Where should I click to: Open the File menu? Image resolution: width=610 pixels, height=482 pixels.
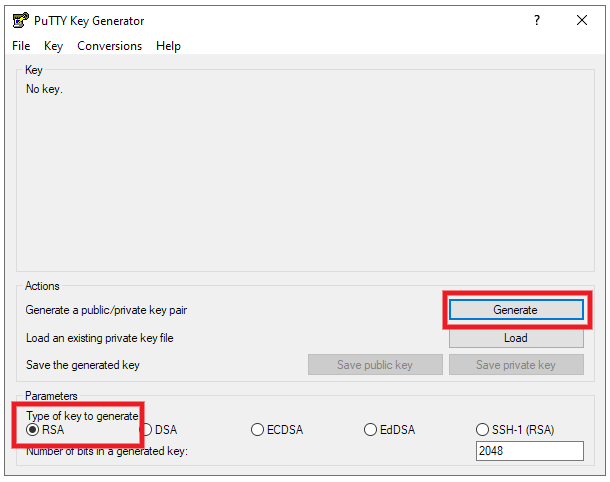click(21, 46)
